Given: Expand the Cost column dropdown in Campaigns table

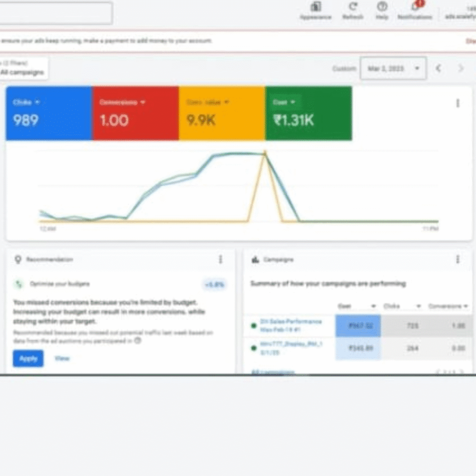Looking at the screenshot, I should 373,306.
